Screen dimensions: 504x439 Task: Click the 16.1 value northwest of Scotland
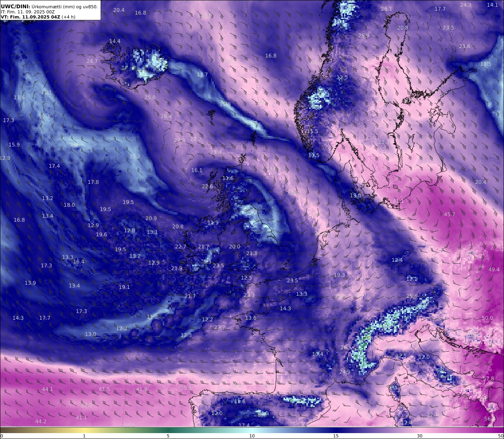pos(196,170)
